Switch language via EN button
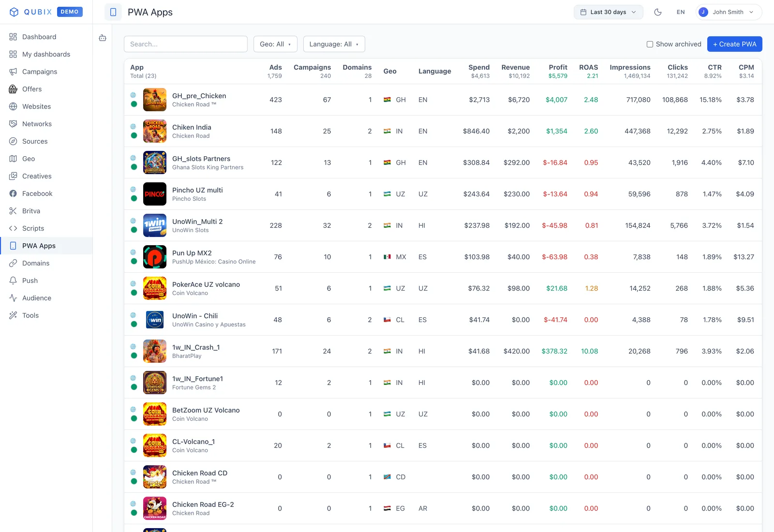 point(681,12)
